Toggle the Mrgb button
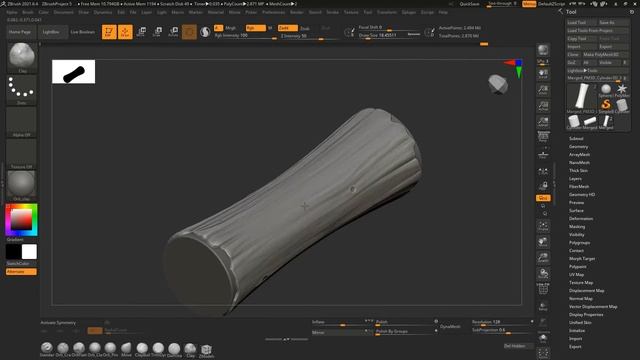Screen dimensions: 640x360 point(231,28)
